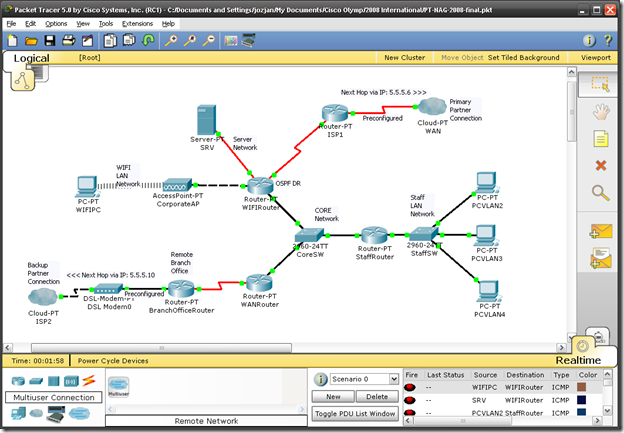Choose the Add Complex PDU envelope
The width and height of the screenshot is (624, 433).
click(601, 257)
